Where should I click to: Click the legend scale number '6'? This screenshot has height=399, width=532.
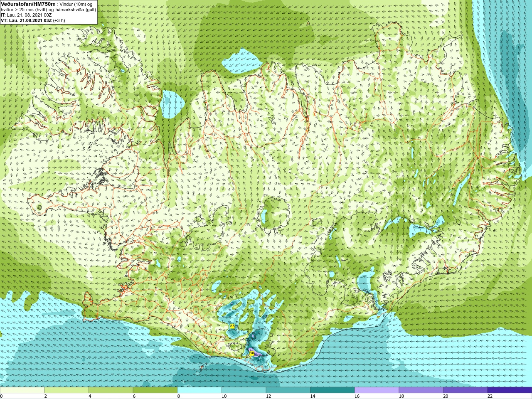135,396
